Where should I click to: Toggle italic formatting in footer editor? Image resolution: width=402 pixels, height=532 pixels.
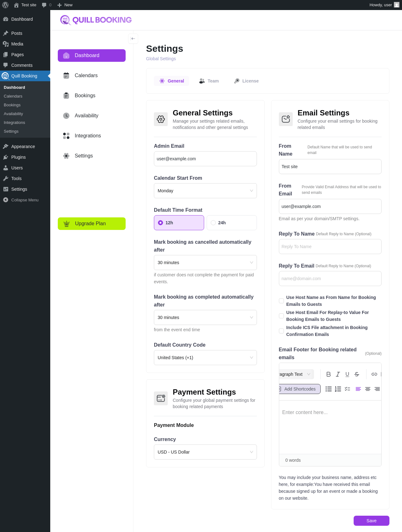click(338, 374)
